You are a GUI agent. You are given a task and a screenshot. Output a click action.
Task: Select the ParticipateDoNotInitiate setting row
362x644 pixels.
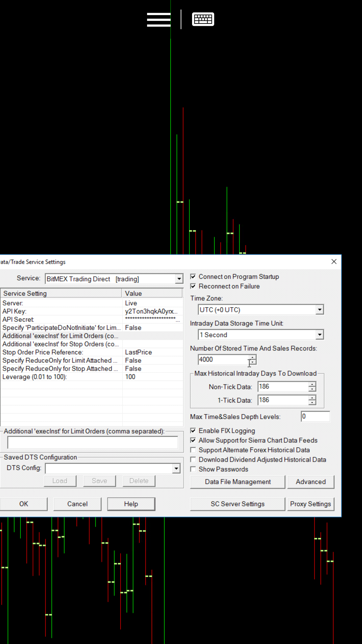pos(92,328)
